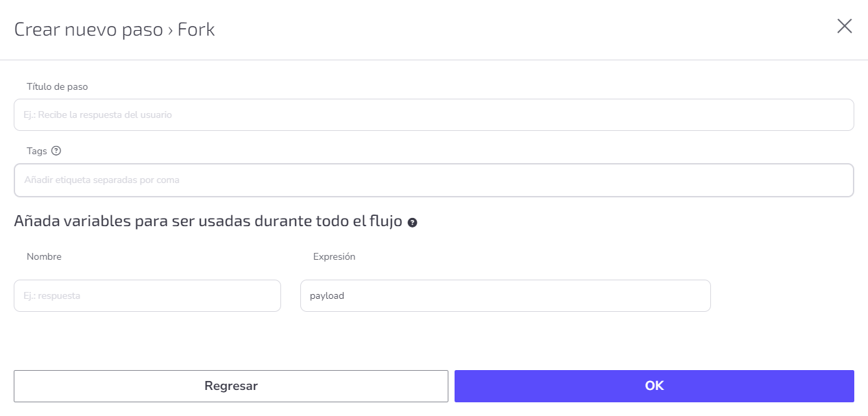Select the Fork breadcrumb text
This screenshot has width=868, height=416.
196,29
